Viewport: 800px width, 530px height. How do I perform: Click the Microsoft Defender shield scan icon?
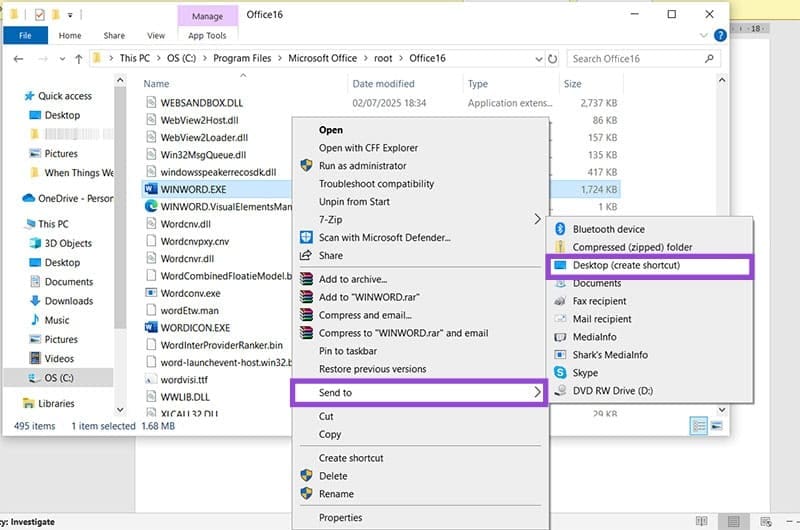[x=307, y=237]
